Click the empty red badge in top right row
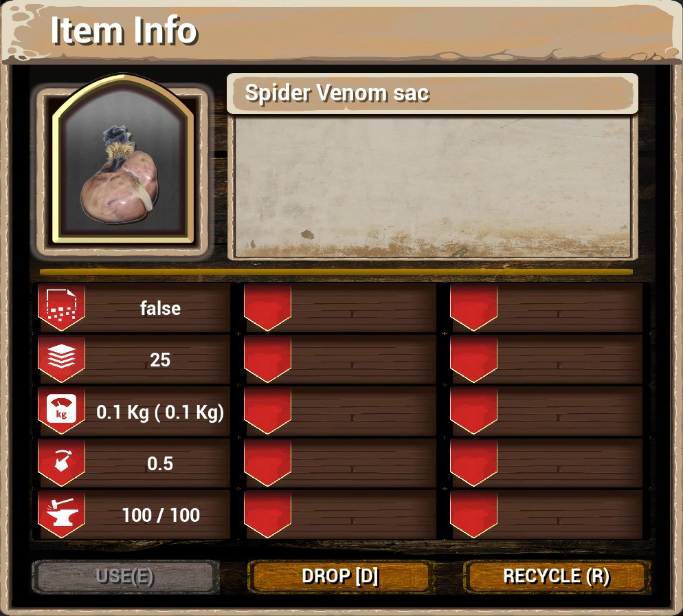 [473, 307]
